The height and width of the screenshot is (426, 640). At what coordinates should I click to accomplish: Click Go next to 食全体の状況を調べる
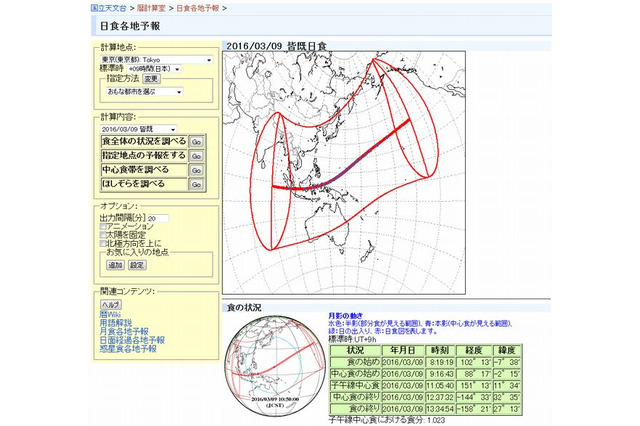pos(196,142)
